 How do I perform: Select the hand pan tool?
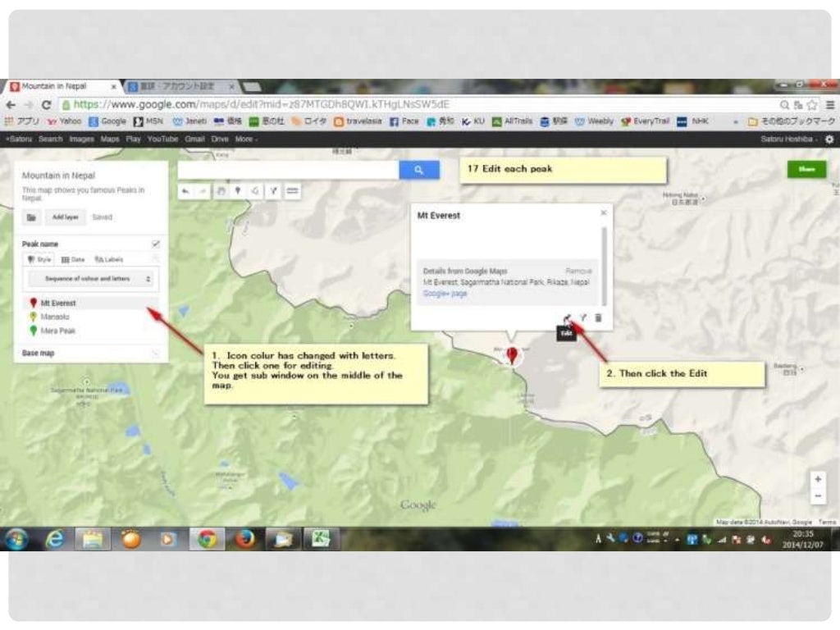click(221, 190)
